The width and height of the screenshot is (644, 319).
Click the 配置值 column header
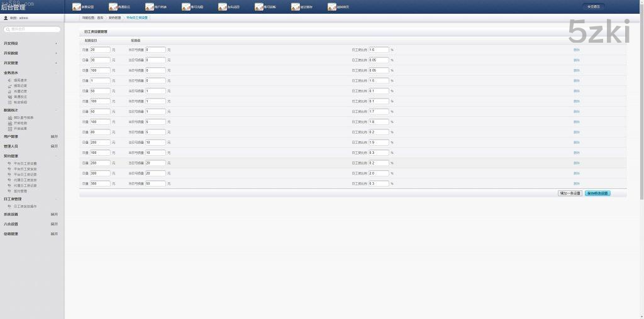(x=136, y=41)
